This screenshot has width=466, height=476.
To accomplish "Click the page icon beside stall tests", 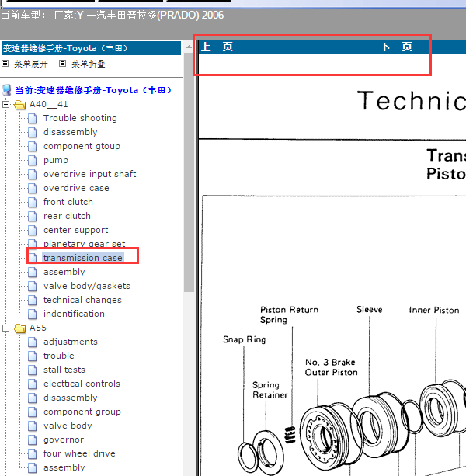I will tap(33, 370).
